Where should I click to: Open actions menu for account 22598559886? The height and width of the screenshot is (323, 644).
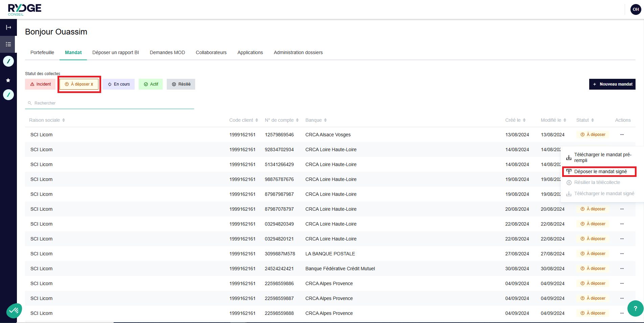pos(622,283)
